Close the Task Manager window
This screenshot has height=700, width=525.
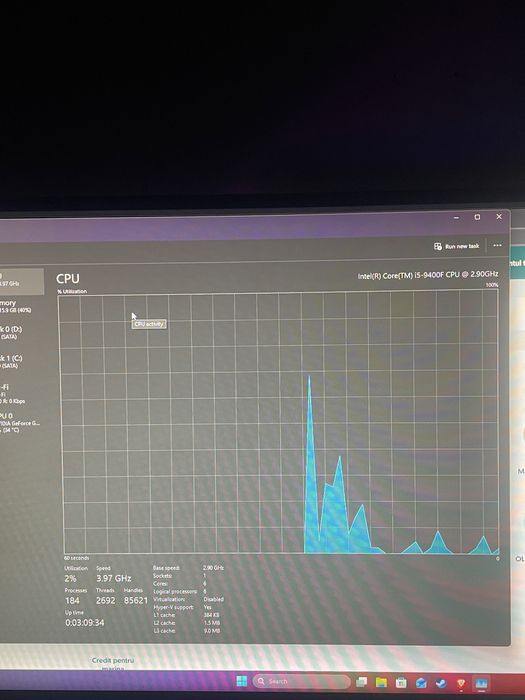[x=499, y=217]
